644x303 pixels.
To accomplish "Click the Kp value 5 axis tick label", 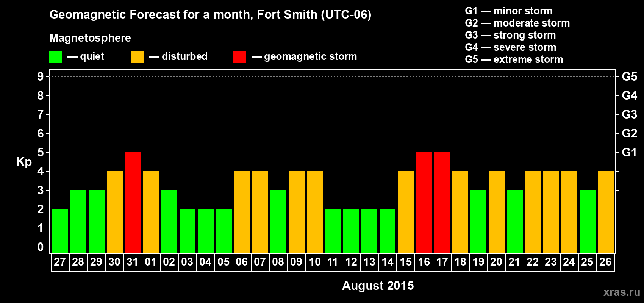I will 41,152.
